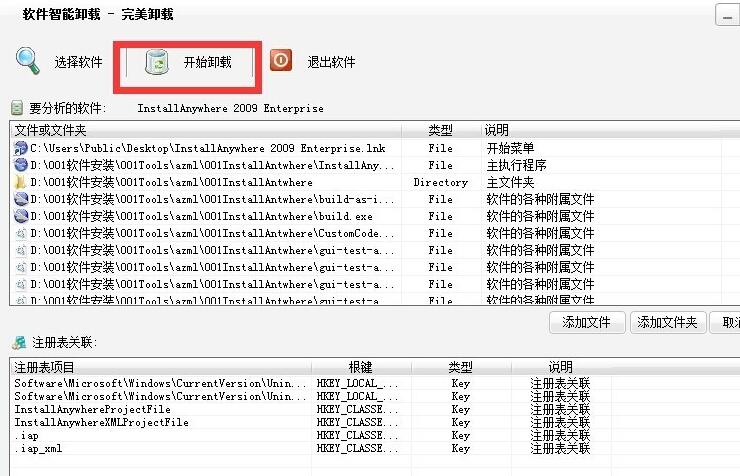Viewport: 740px width, 476px height.
Task: Click the CustomCode file icon
Action: 21,233
